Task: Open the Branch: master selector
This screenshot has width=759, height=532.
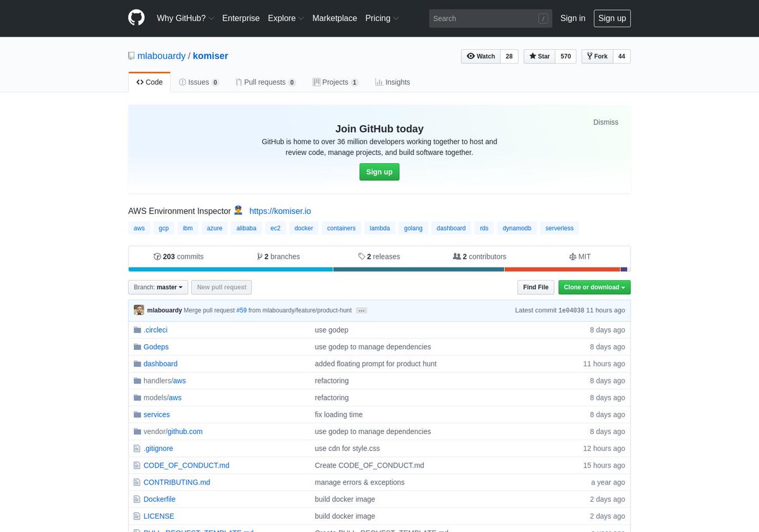Action: 158,287
